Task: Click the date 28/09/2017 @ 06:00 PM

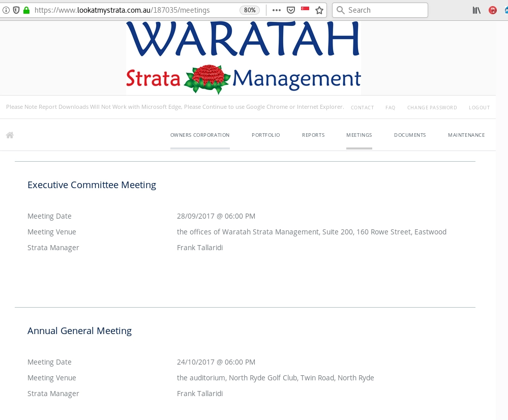Action: (216, 216)
